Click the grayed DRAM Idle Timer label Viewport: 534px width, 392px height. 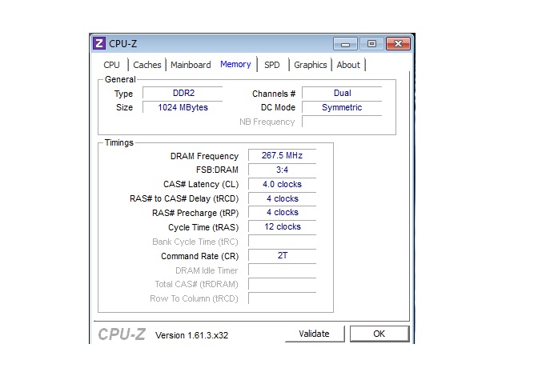point(207,270)
